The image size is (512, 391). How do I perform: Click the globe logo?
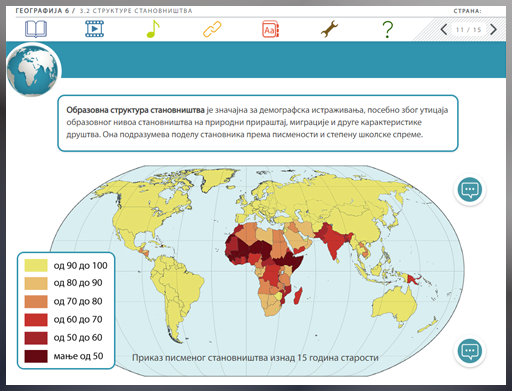33,70
